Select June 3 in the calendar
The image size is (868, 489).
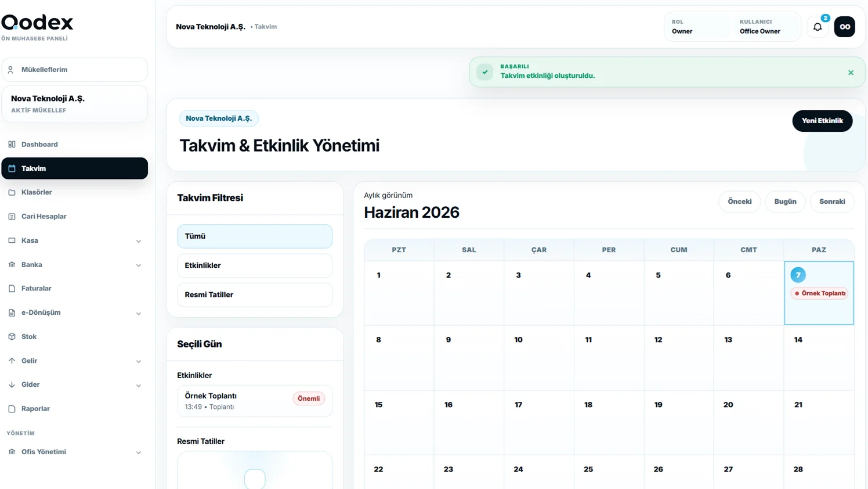(x=539, y=293)
